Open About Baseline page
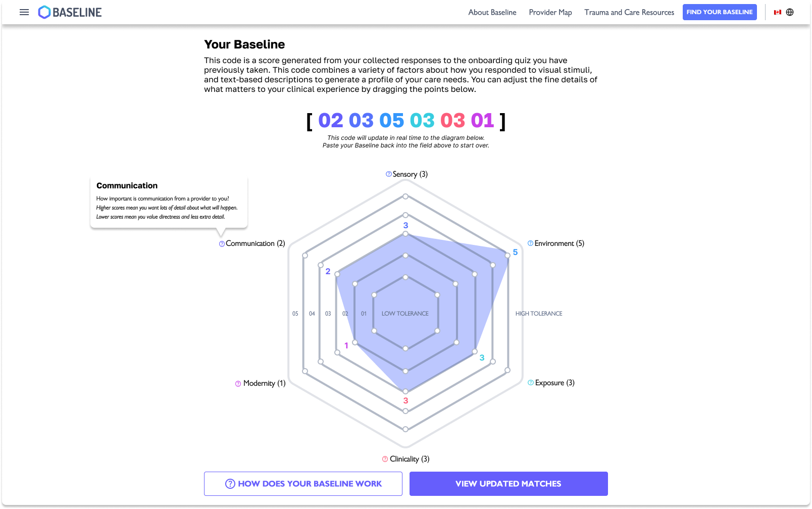The image size is (812, 509). pyautogui.click(x=492, y=12)
